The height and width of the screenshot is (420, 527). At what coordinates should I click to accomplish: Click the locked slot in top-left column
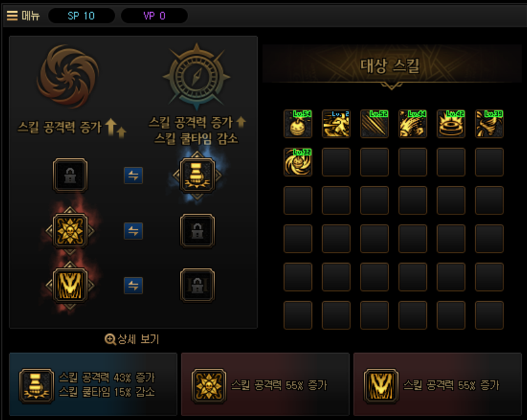70,175
